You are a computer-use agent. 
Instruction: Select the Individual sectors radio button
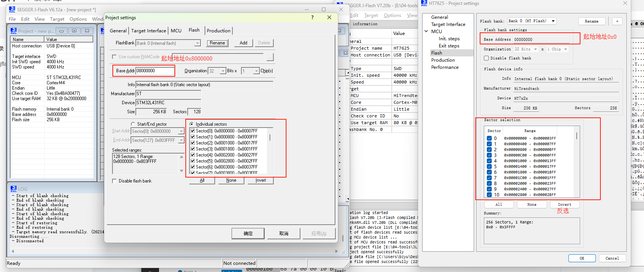point(192,124)
